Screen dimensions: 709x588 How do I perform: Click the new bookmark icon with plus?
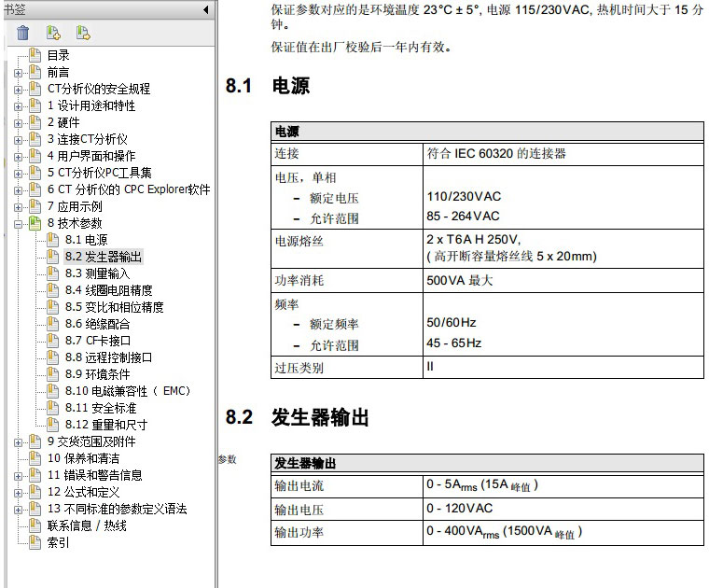(x=53, y=34)
